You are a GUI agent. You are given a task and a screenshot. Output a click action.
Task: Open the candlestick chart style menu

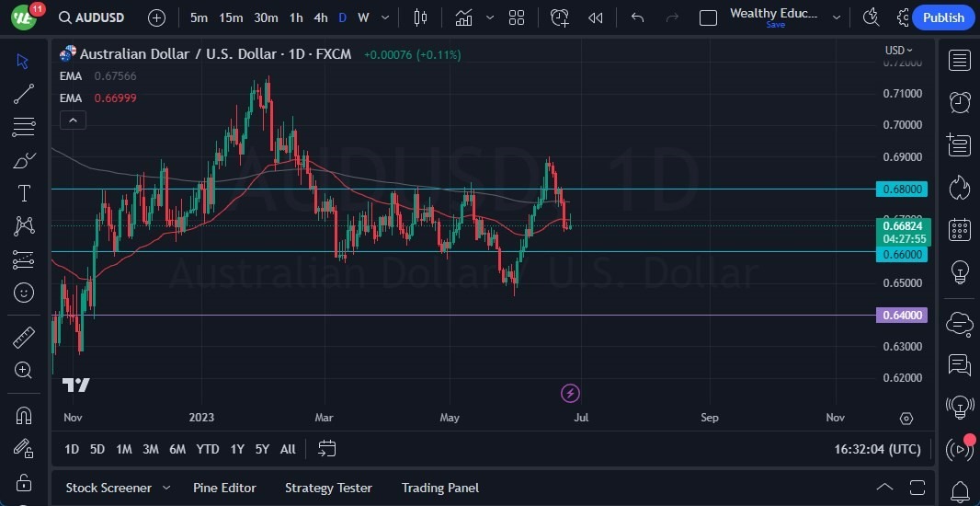click(x=421, y=18)
